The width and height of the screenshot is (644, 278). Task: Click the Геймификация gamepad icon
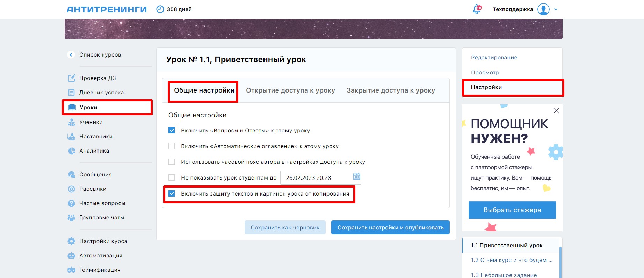pos(71,270)
